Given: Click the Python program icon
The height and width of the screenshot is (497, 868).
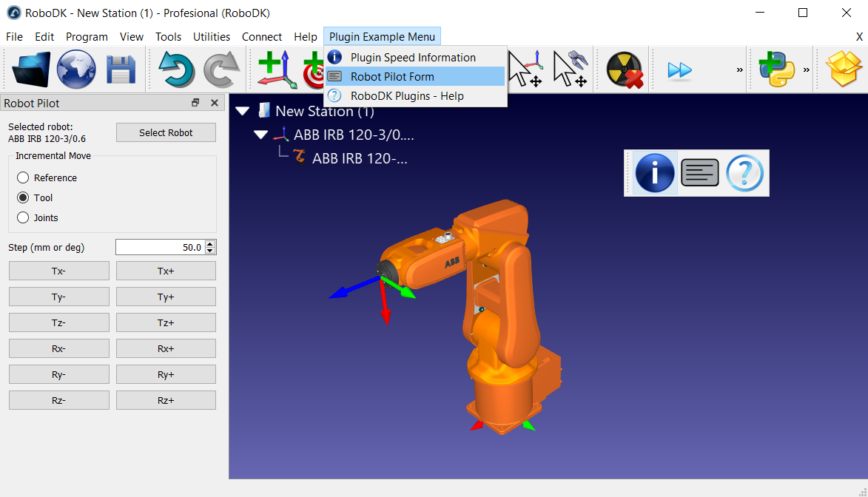Looking at the screenshot, I should pyautogui.click(x=776, y=70).
